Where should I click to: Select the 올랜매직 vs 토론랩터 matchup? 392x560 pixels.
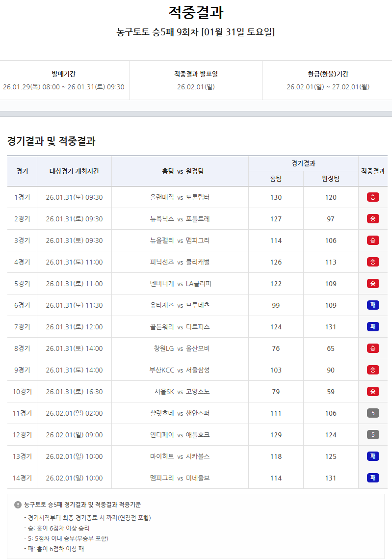click(180, 197)
